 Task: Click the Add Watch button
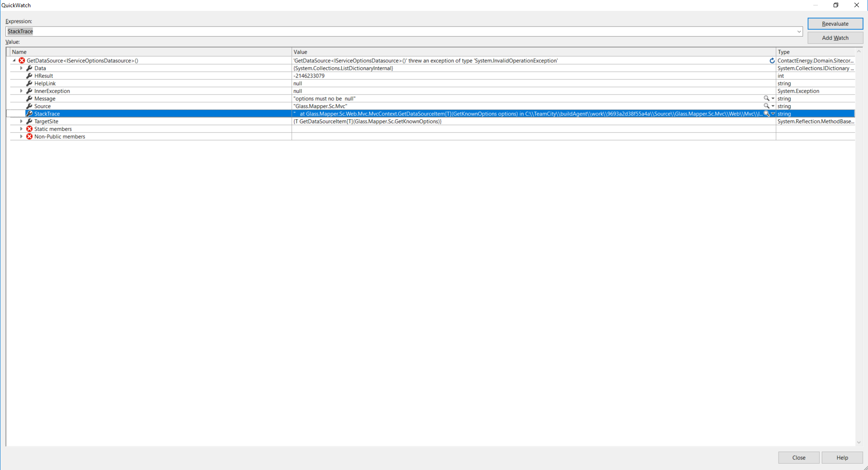tap(835, 38)
